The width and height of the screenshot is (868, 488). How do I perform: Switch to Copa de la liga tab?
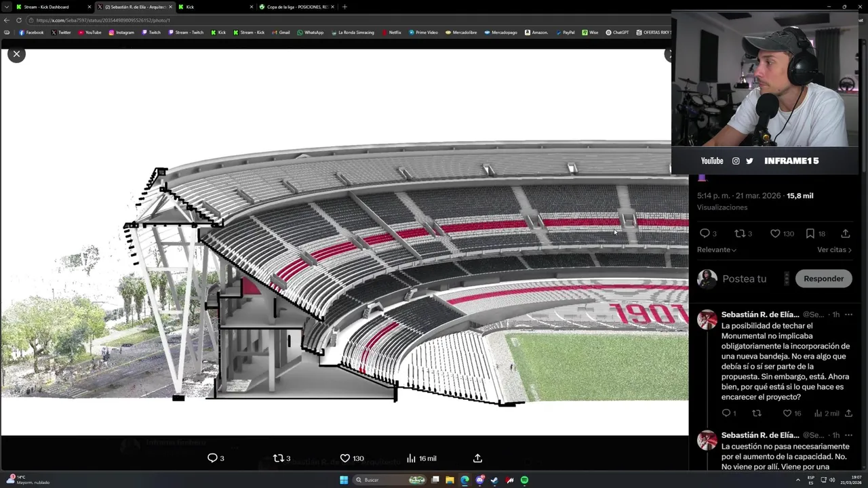(297, 7)
